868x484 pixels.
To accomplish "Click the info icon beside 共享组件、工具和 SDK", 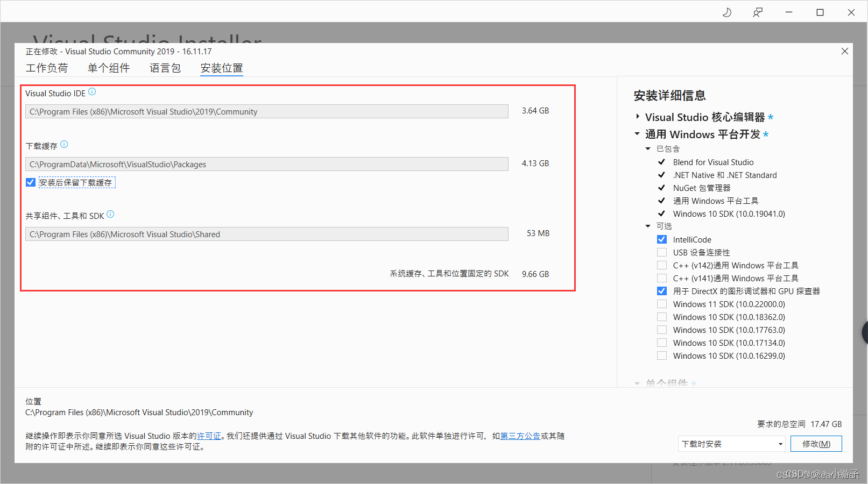I will [x=110, y=213].
